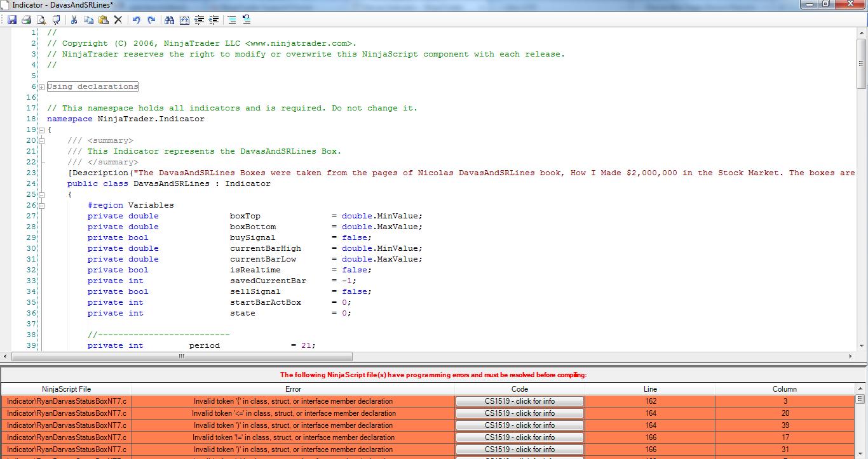Open CS1519 info for line 164 column 39
The width and height of the screenshot is (868, 459).
click(519, 425)
